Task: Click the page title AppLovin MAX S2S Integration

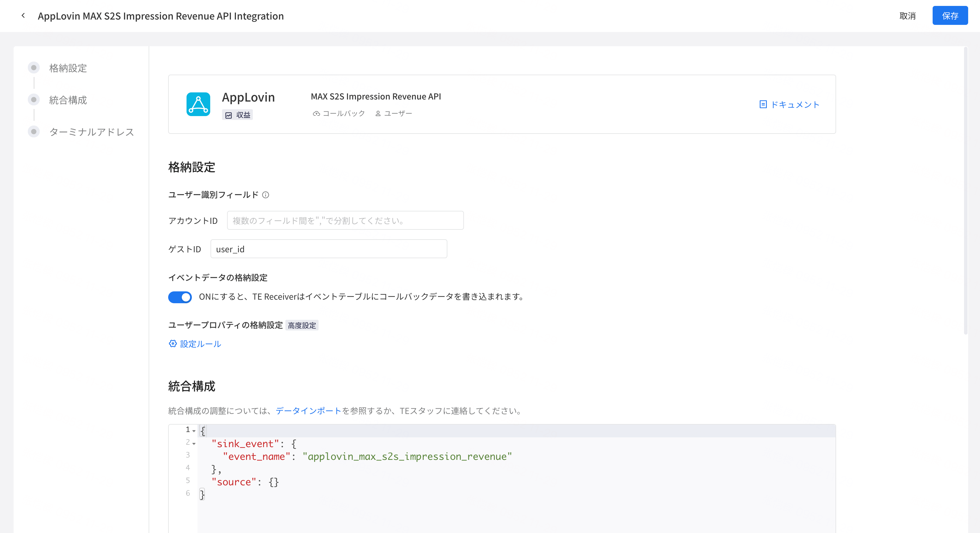Action: (x=160, y=16)
